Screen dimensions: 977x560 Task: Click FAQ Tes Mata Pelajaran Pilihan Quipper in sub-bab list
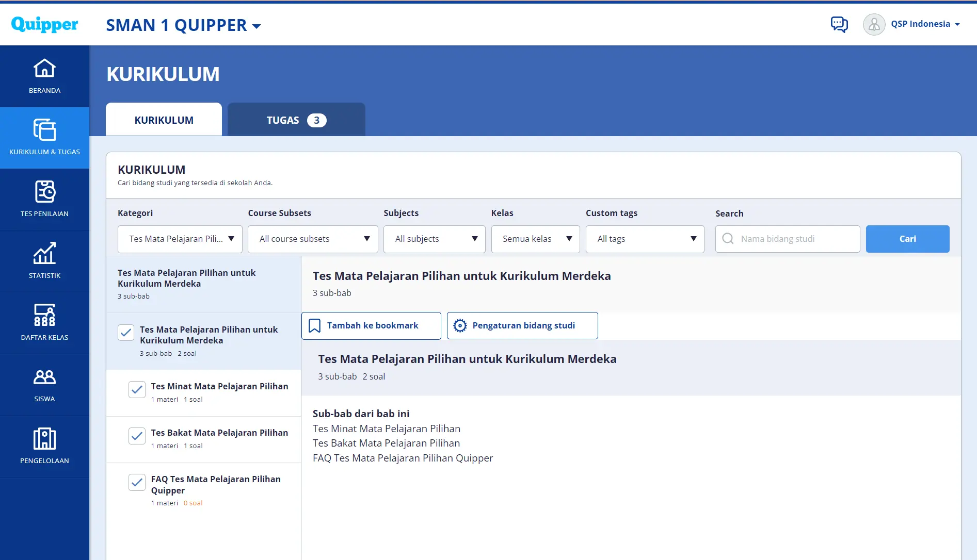403,458
